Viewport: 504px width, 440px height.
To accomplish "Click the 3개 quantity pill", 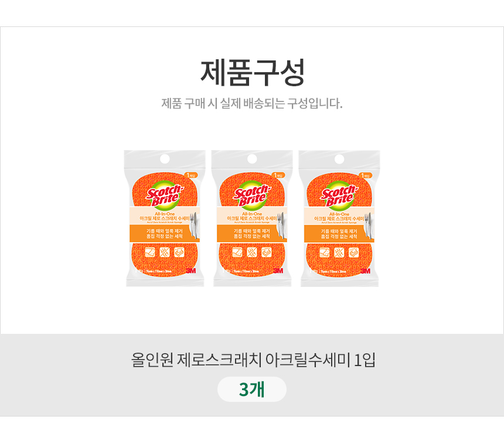I will (x=252, y=390).
